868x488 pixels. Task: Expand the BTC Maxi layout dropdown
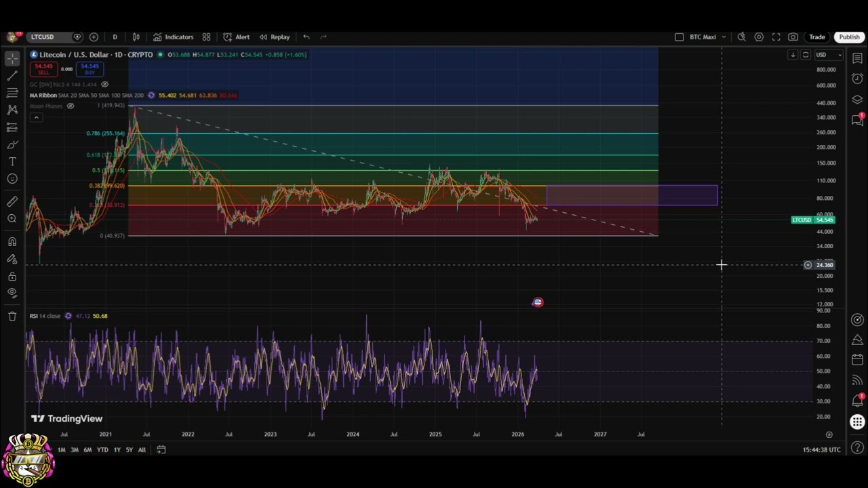pyautogui.click(x=724, y=37)
